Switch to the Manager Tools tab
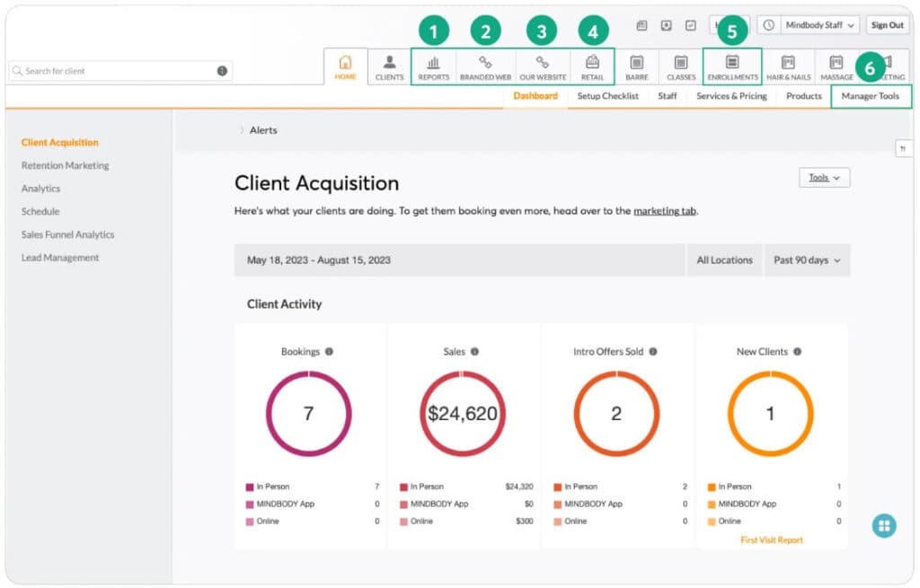Image resolution: width=920 pixels, height=588 pixels. (x=870, y=96)
